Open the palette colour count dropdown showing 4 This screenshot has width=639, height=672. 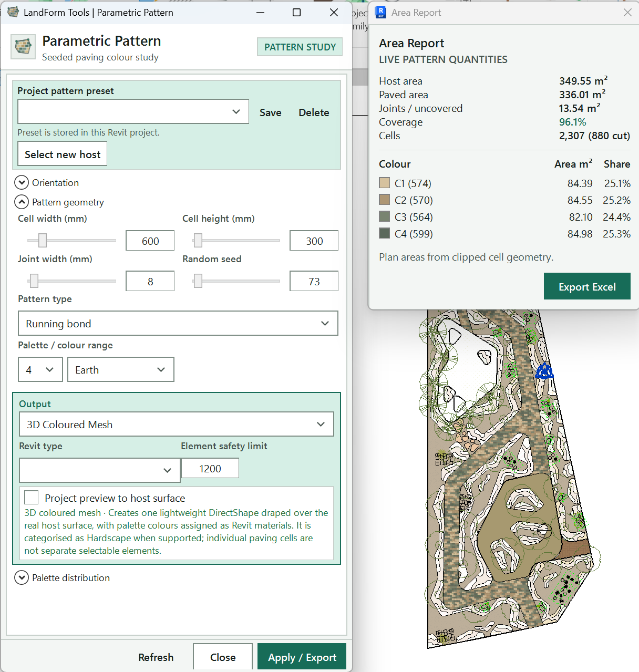coord(40,369)
